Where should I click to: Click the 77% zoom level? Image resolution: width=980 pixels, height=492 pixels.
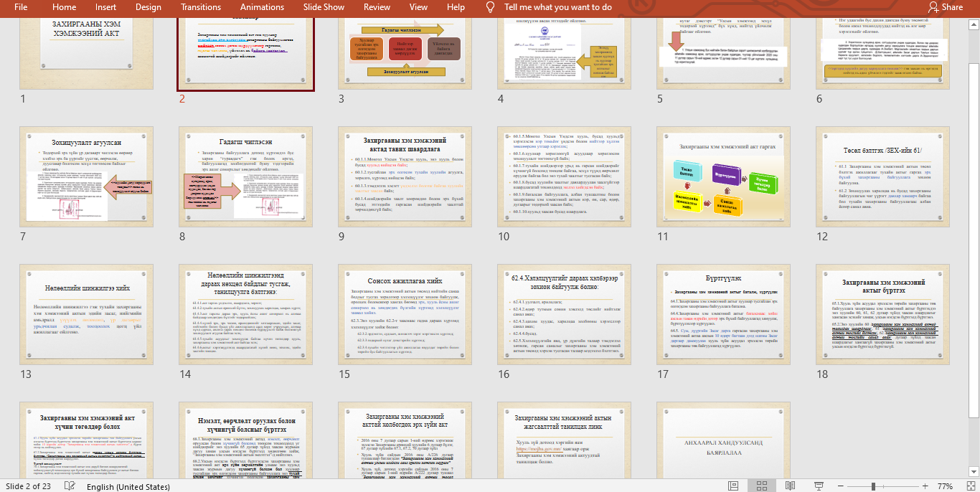point(945,486)
